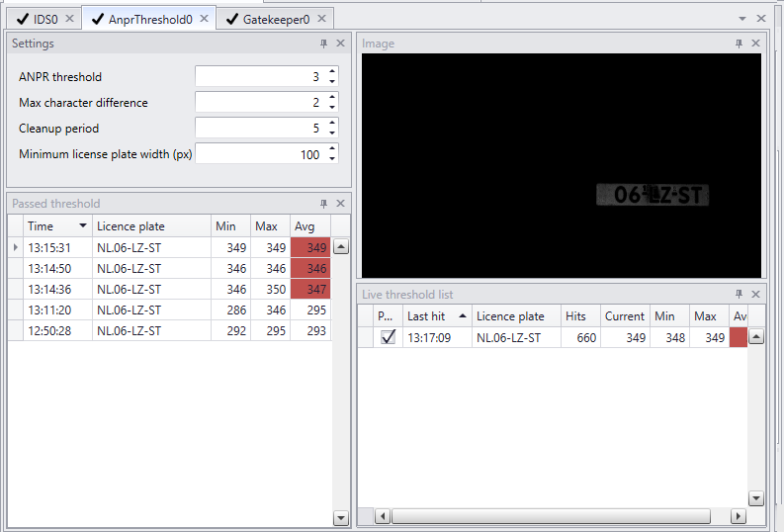This screenshot has width=784, height=532.
Task: Sort Passed threshold by Avg column
Action: coord(310,226)
